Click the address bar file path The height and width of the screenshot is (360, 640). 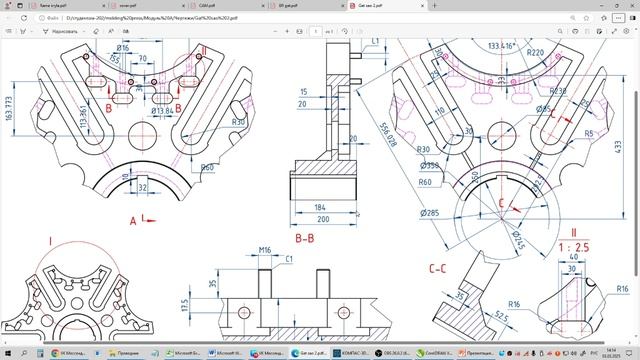pyautogui.click(x=151, y=18)
